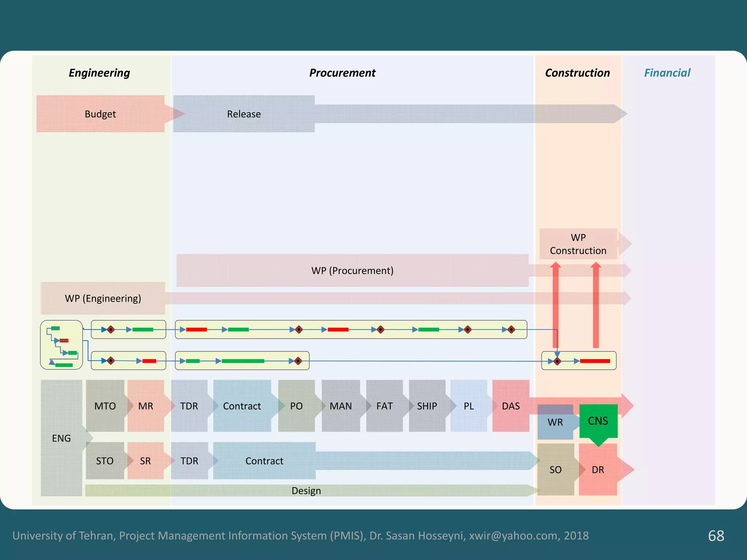Select the FAT process block
Screen dimensions: 747x560
[384, 406]
